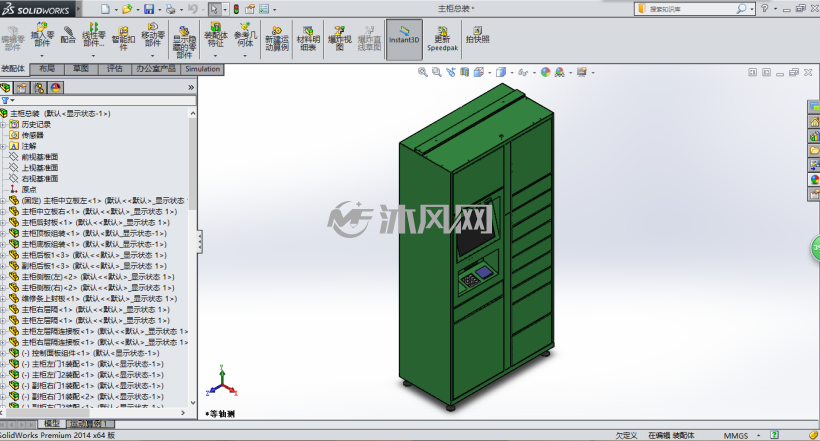This screenshot has height=441, width=820.
Task: Click the Section View icon
Action: tap(464, 72)
